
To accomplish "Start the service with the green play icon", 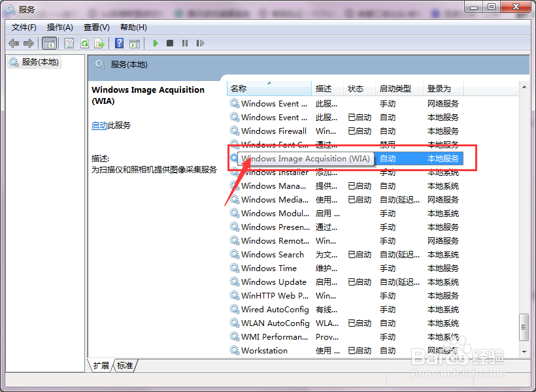I will click(156, 43).
